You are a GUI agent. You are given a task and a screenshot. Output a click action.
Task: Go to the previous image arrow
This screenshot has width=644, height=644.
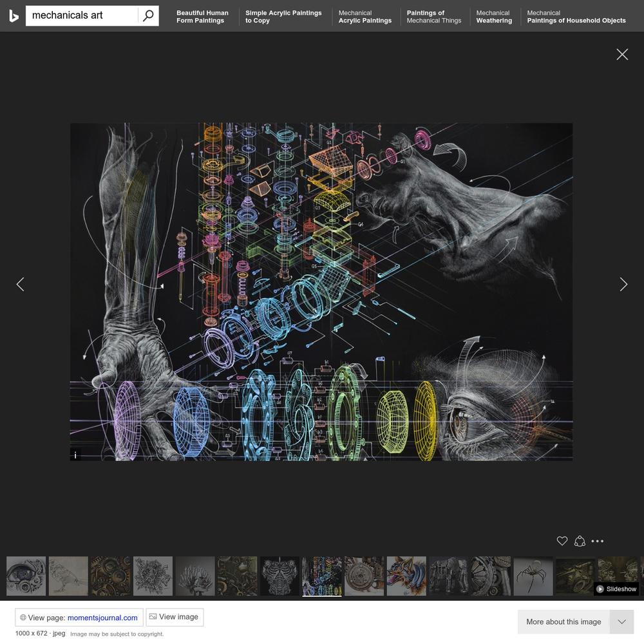(x=20, y=284)
